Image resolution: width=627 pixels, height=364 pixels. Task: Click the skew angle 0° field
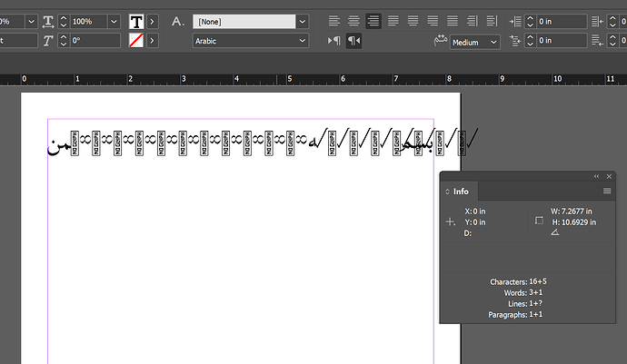click(95, 41)
